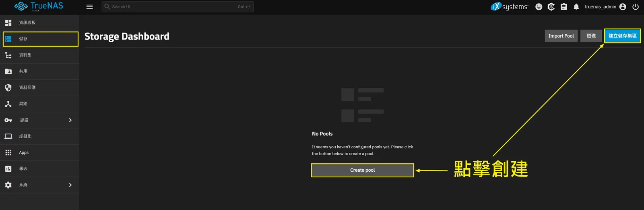The height and width of the screenshot is (210, 644).
Task: Open the alerts bell icon
Action: (x=576, y=7)
